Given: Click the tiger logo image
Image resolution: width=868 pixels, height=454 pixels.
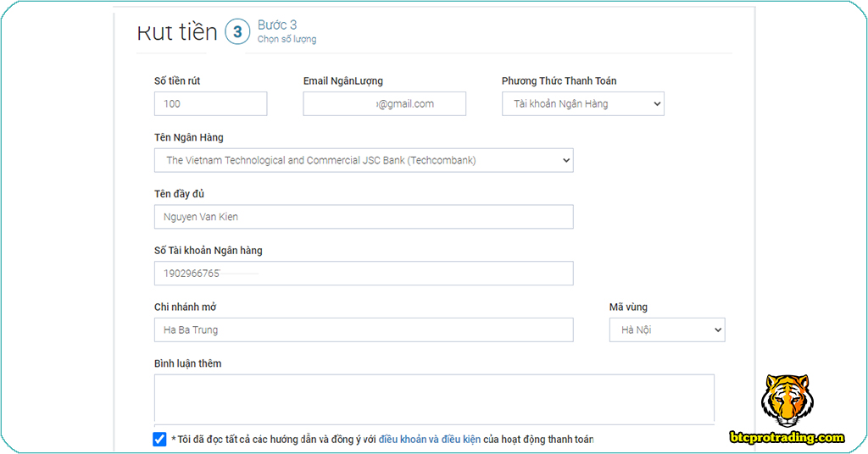Looking at the screenshot, I should coord(786,401).
